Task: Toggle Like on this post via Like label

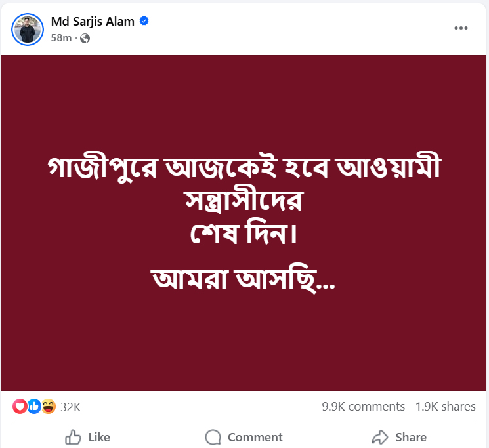Action: [x=99, y=437]
